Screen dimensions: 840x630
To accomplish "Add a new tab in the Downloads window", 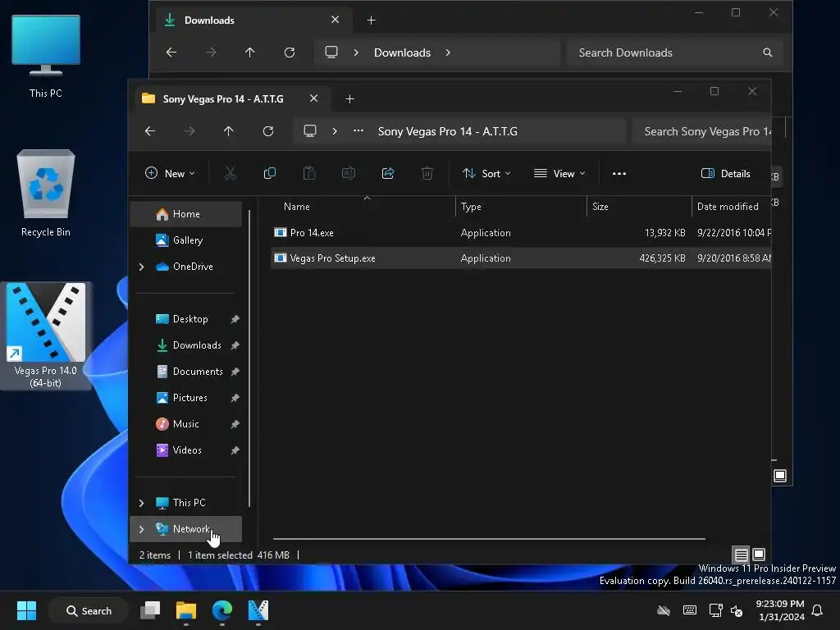I will click(x=372, y=21).
